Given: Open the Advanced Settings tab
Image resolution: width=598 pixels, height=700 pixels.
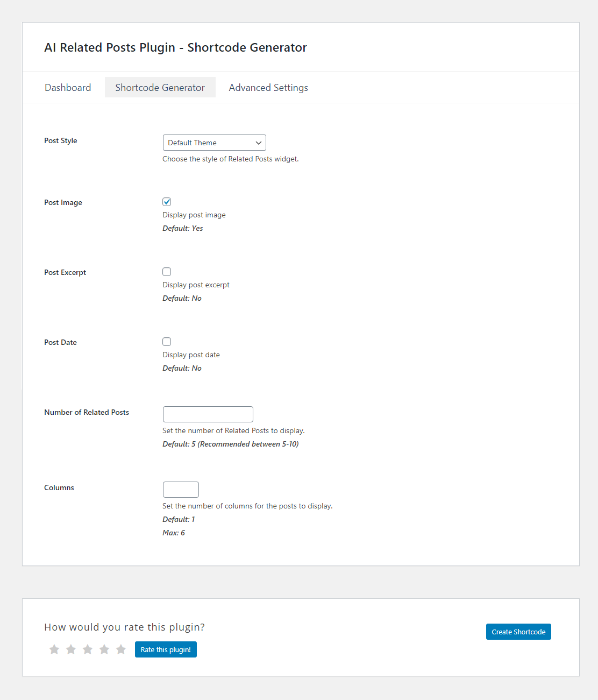Looking at the screenshot, I should click(x=268, y=88).
